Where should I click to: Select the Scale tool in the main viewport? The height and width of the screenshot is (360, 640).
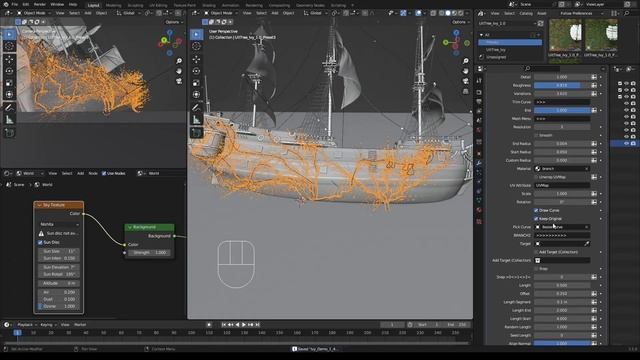(x=196, y=83)
